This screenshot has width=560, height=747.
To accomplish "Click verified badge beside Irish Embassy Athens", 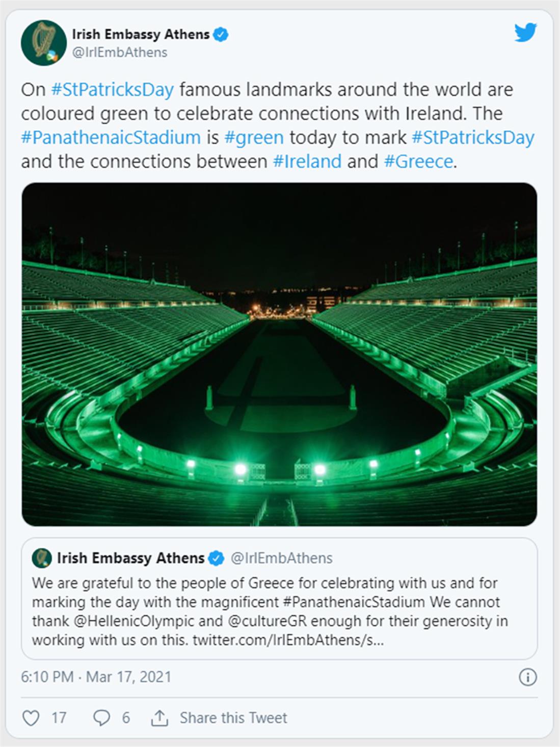I will pos(221,35).
